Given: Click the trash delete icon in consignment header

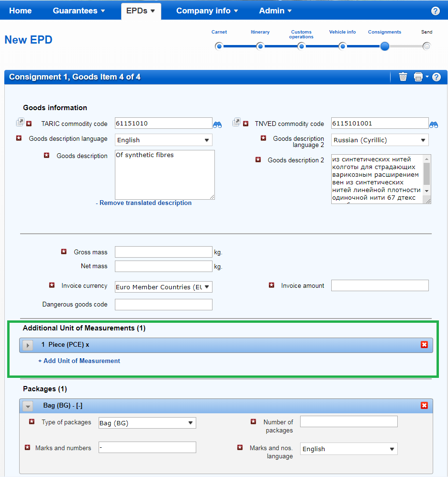Looking at the screenshot, I should click(x=403, y=77).
